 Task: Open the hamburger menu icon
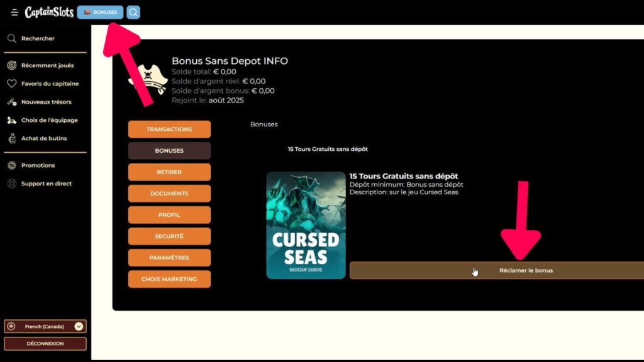(14, 13)
